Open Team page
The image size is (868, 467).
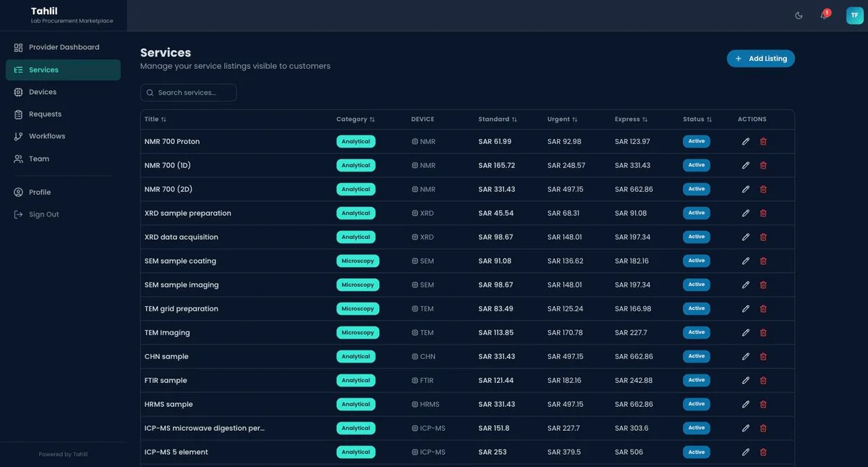coord(63,159)
